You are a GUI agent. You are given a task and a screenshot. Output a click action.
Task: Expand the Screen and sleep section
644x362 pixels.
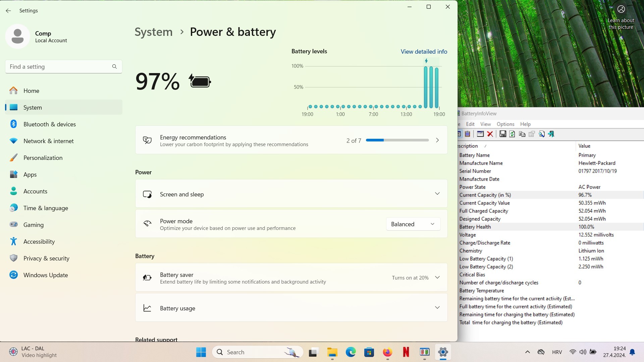click(291, 194)
